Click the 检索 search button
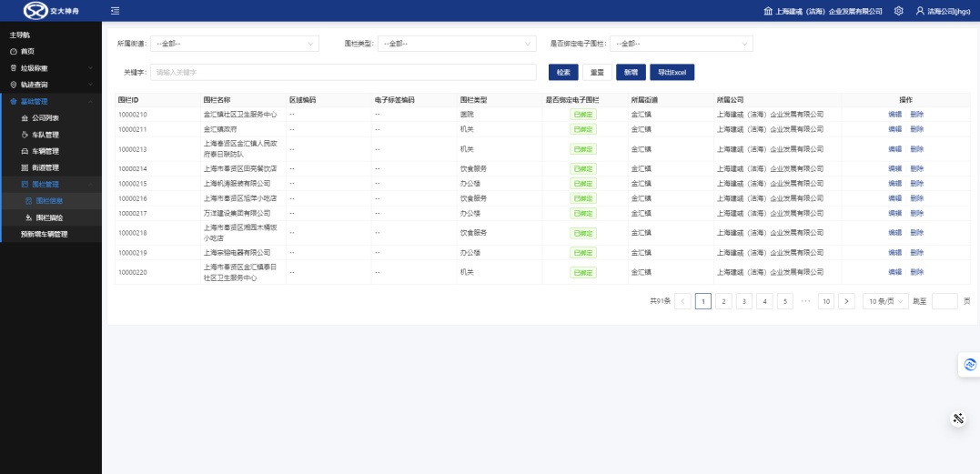Viewport: 980px width, 474px height. (x=563, y=72)
